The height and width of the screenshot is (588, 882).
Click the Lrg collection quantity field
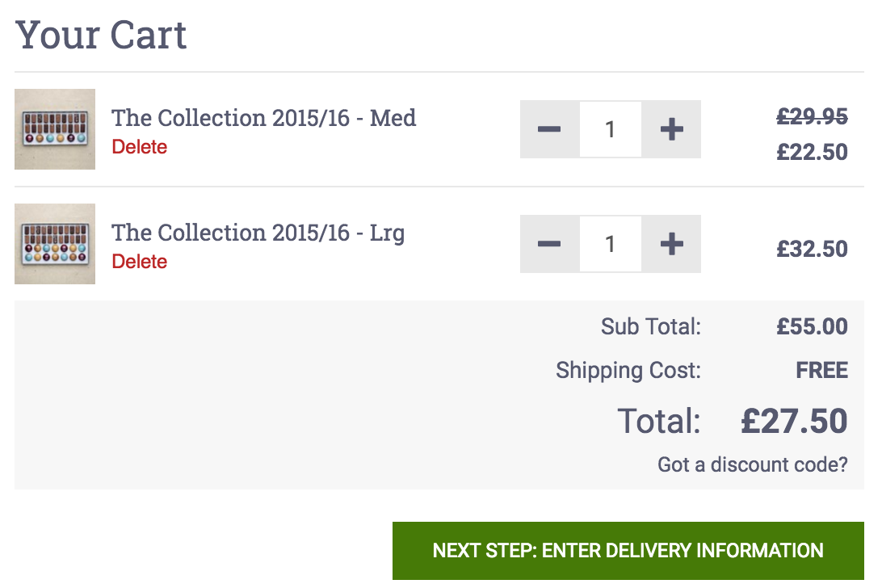611,244
